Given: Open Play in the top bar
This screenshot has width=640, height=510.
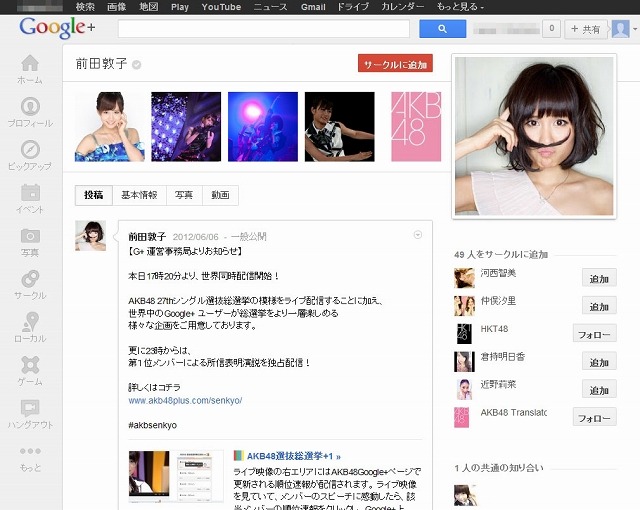Looking at the screenshot, I should tap(180, 7).
